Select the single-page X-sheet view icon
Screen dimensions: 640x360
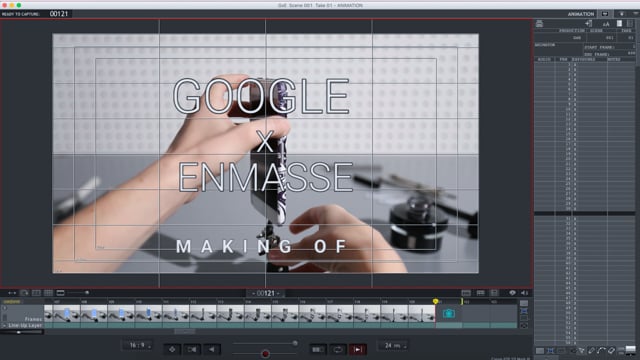pos(620,24)
